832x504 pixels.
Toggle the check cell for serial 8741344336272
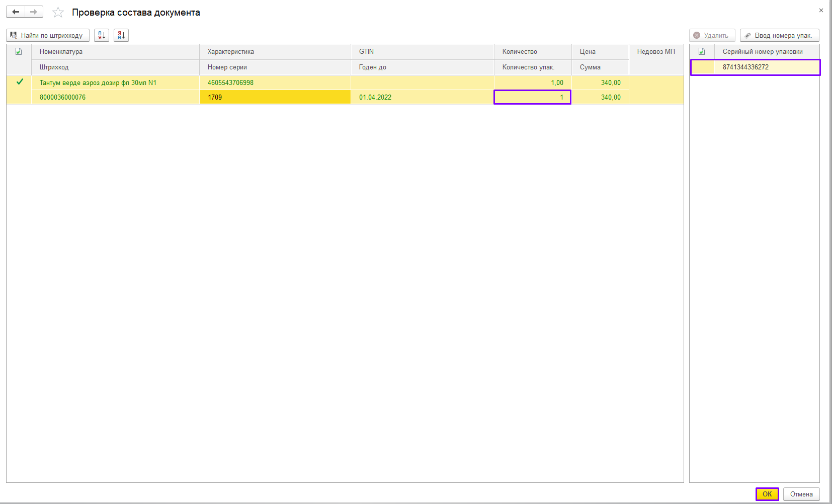702,67
